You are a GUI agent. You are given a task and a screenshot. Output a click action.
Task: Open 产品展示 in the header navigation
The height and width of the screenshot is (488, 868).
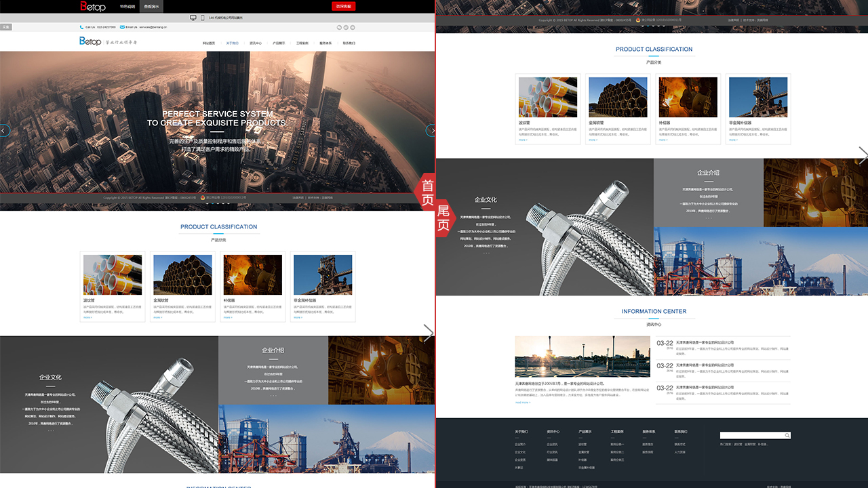[279, 43]
